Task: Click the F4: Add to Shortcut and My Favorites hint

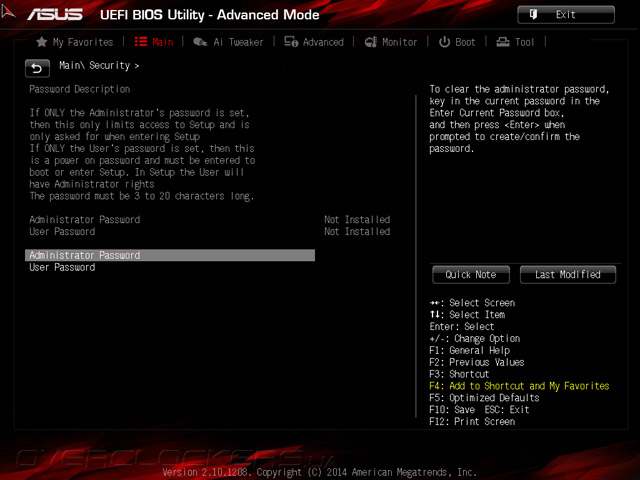Action: [519, 386]
